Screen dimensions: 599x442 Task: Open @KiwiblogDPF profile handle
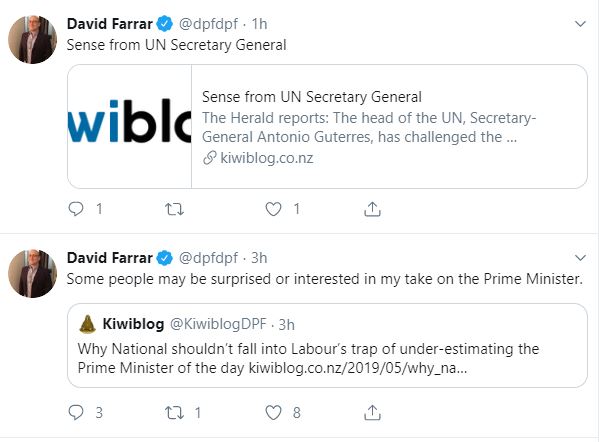[x=218, y=324]
